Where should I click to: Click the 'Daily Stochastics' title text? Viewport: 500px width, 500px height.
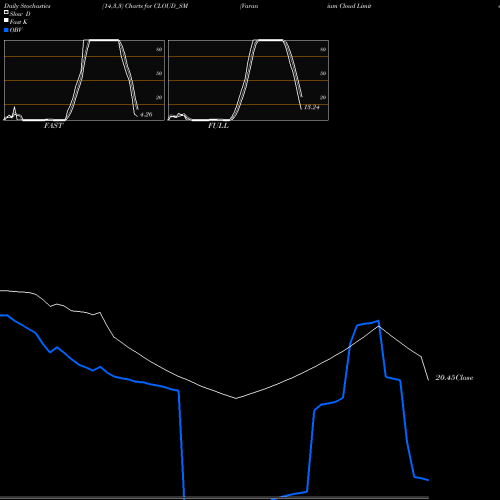click(x=27, y=6)
